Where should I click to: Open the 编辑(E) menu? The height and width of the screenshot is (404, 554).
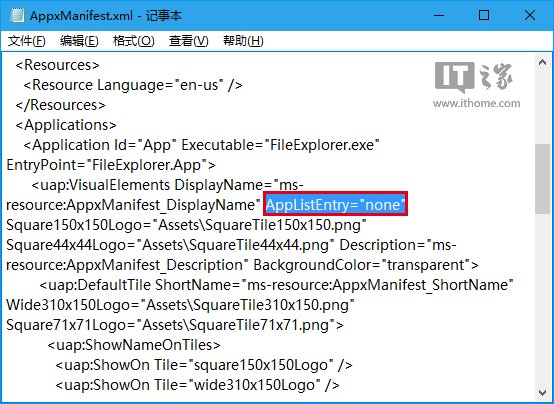(x=79, y=41)
